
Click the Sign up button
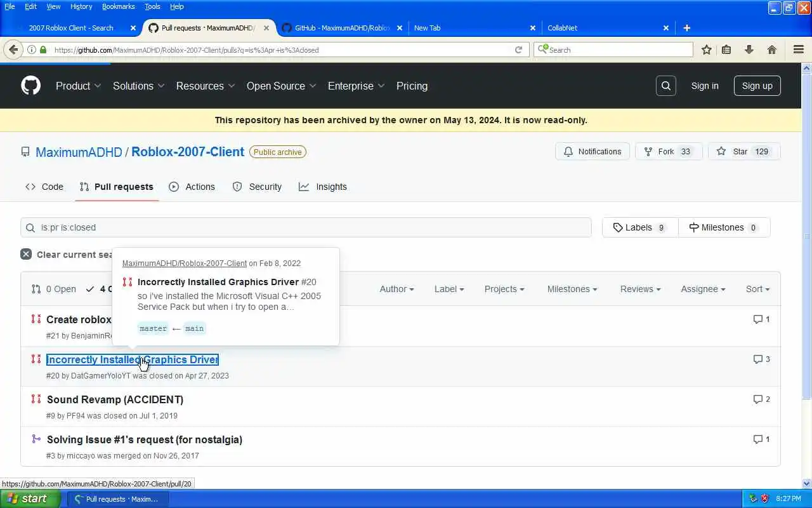point(757,86)
